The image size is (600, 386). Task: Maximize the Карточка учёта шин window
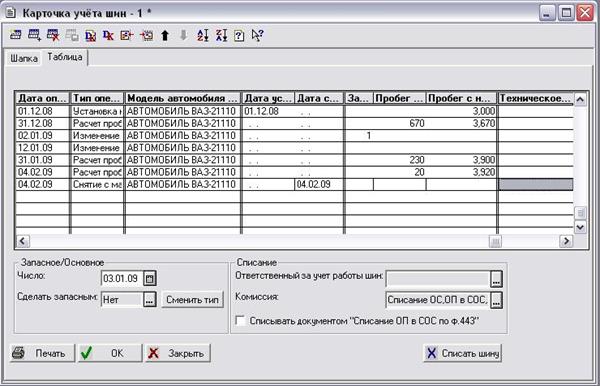coord(566,13)
